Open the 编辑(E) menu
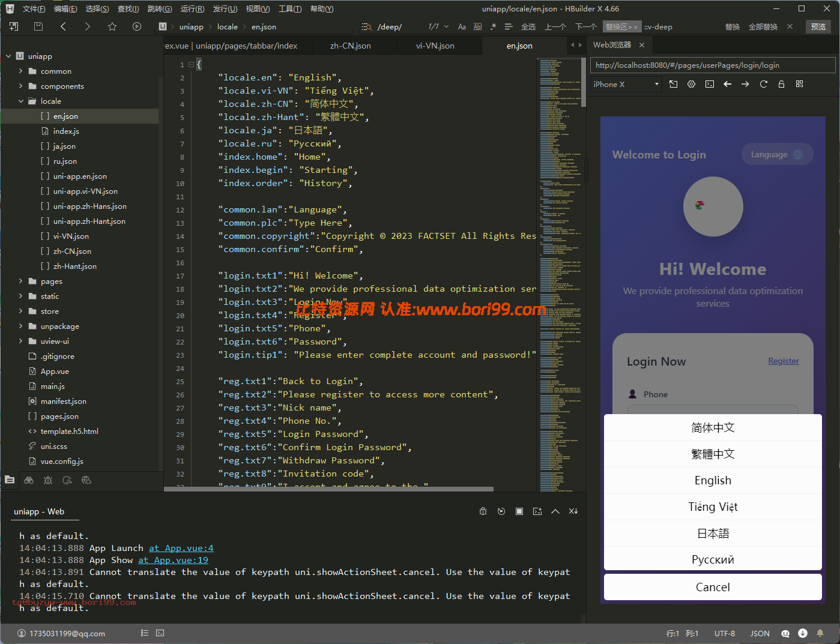 pos(65,9)
